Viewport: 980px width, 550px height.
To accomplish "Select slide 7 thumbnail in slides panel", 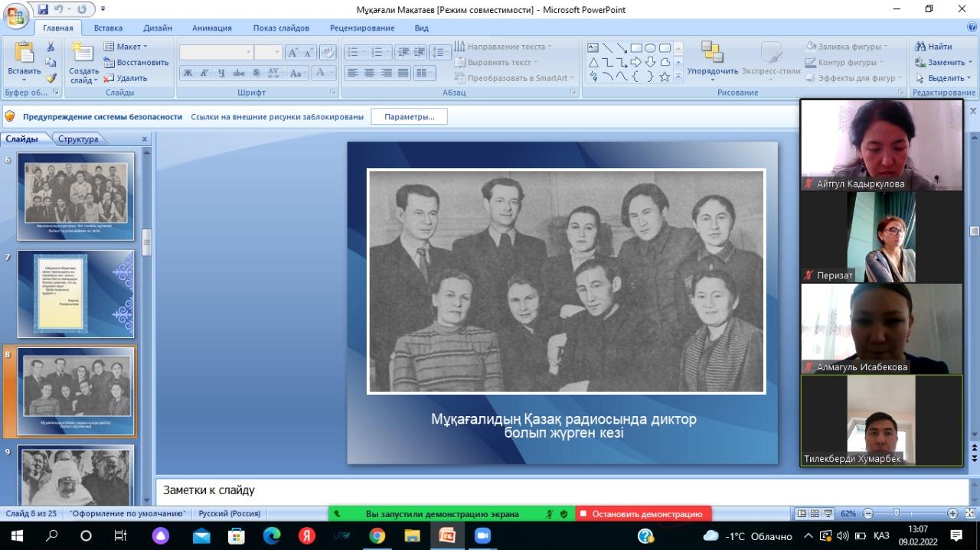I will pos(75,294).
